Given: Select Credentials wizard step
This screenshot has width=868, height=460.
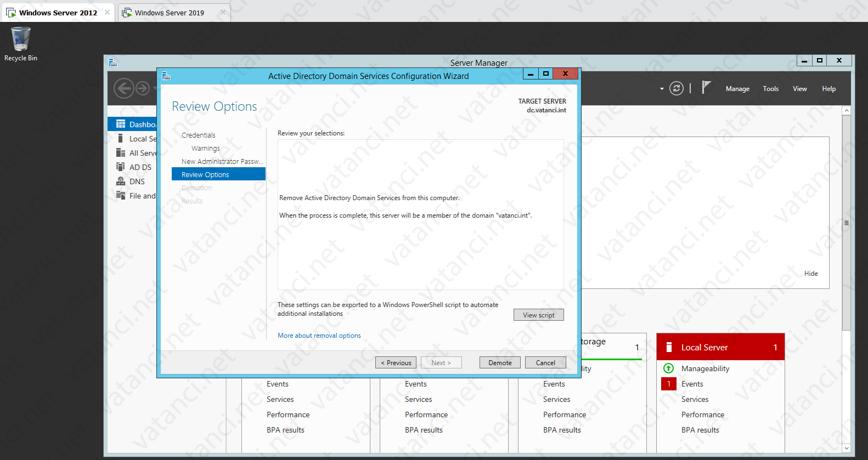Looking at the screenshot, I should (x=199, y=135).
